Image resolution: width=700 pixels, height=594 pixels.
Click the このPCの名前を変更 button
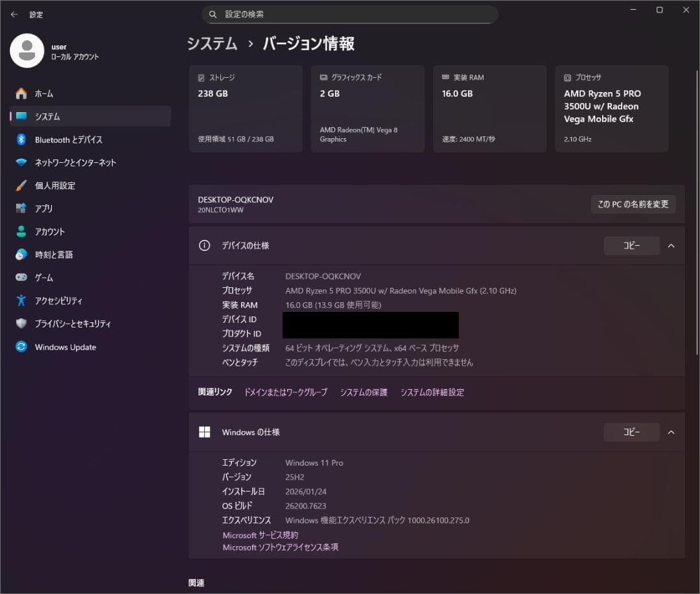633,204
